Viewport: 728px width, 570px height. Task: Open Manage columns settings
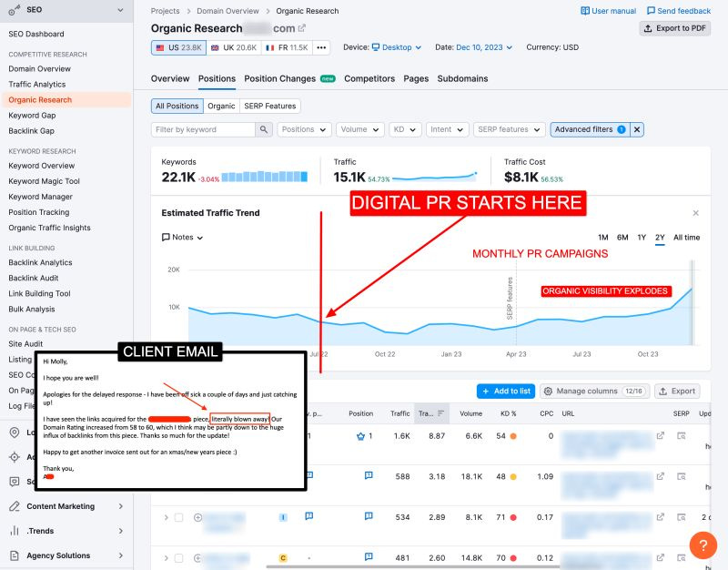coord(595,392)
